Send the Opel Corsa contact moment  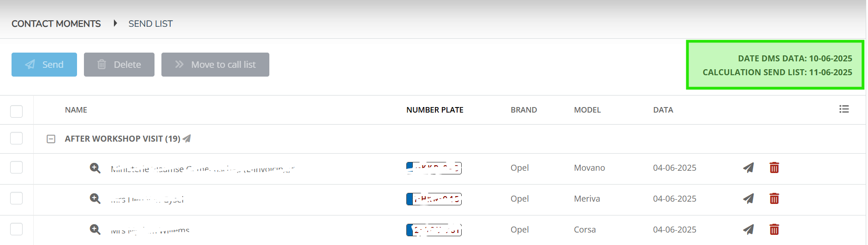pyautogui.click(x=749, y=229)
